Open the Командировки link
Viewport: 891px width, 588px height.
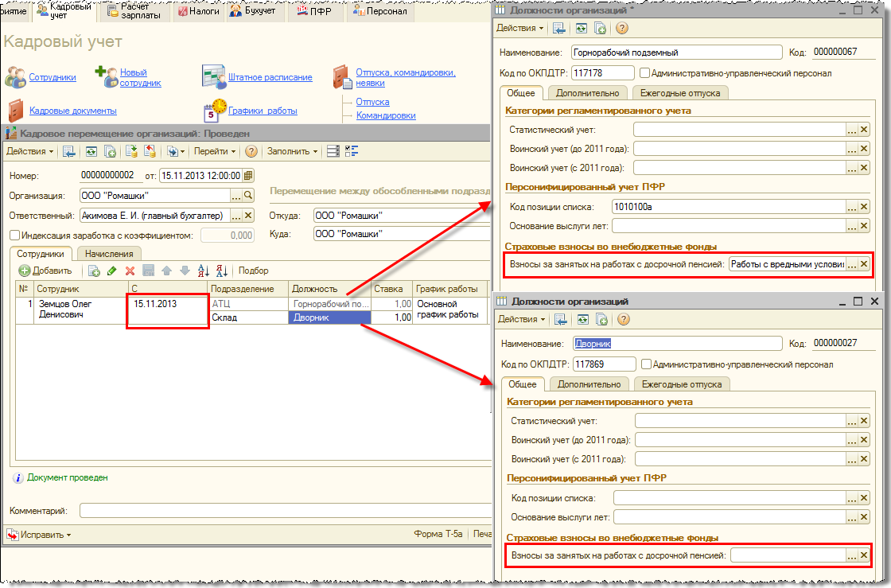click(x=386, y=115)
